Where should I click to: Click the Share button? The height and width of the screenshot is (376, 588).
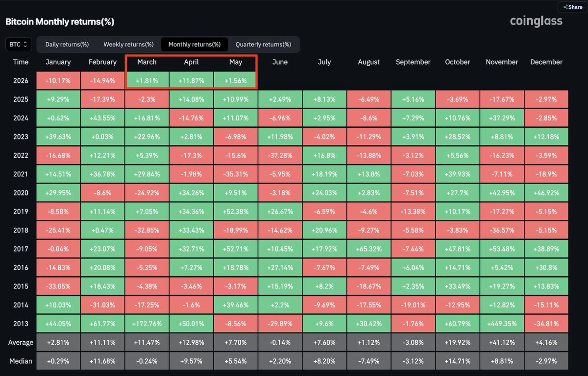(x=572, y=7)
